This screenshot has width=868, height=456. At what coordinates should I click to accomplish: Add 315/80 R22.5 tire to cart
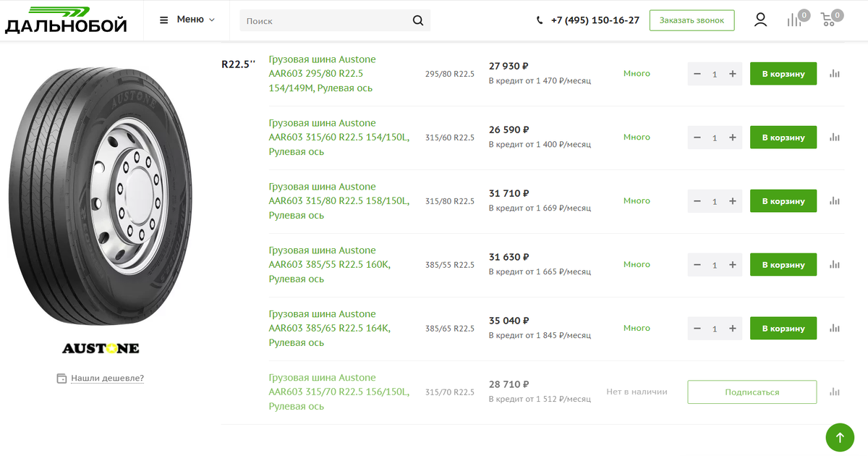click(x=783, y=201)
